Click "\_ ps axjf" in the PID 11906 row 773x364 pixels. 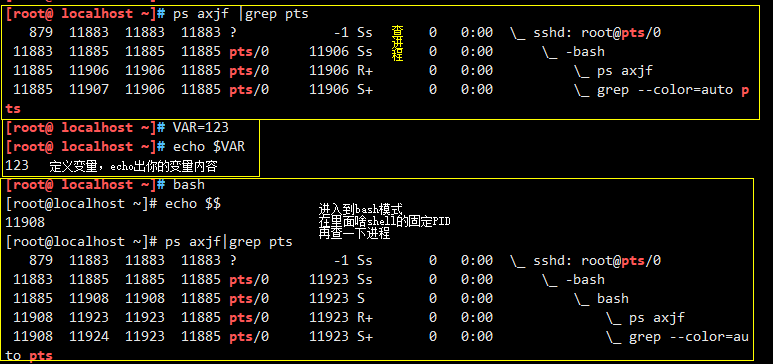click(613, 71)
